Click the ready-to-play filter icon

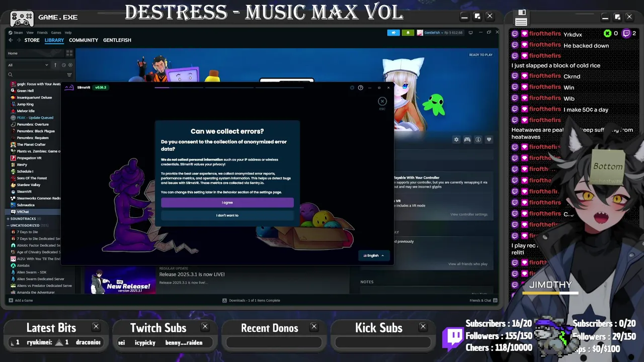coord(70,65)
